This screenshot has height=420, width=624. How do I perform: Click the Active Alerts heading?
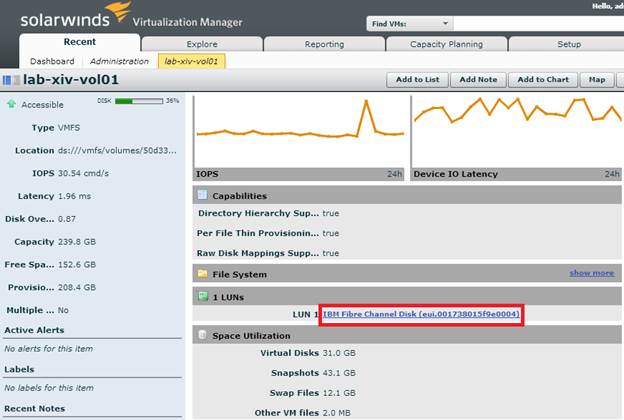coord(34,330)
